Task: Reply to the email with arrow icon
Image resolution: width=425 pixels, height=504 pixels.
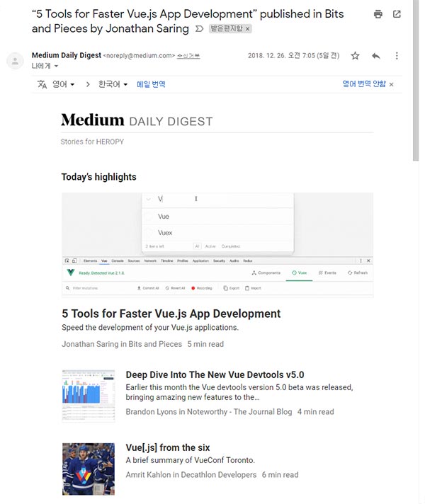Action: tap(376, 56)
